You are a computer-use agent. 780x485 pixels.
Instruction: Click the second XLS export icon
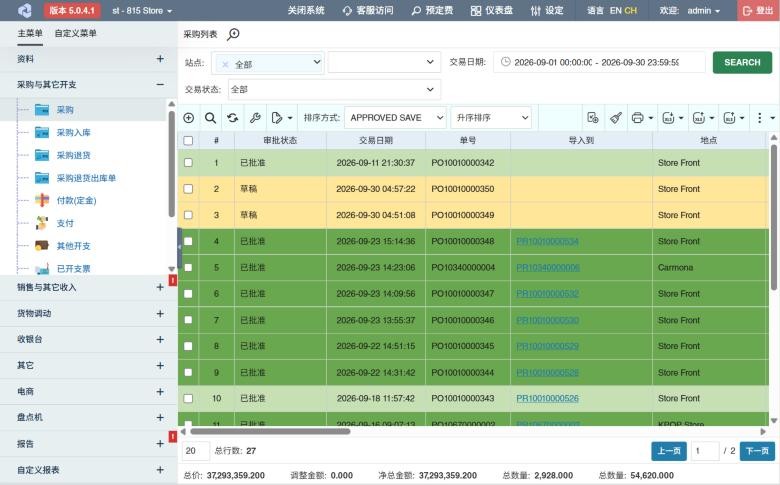tap(699, 118)
